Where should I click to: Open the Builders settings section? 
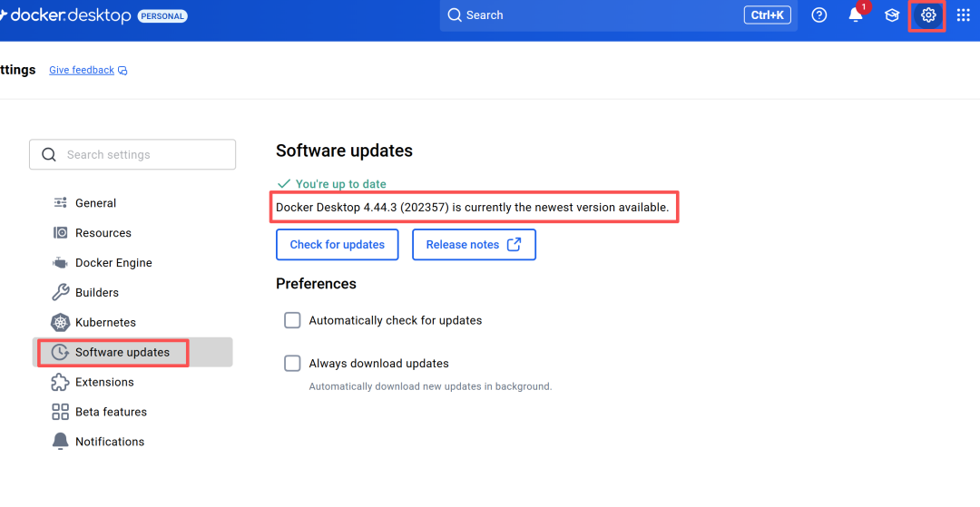tap(132, 292)
